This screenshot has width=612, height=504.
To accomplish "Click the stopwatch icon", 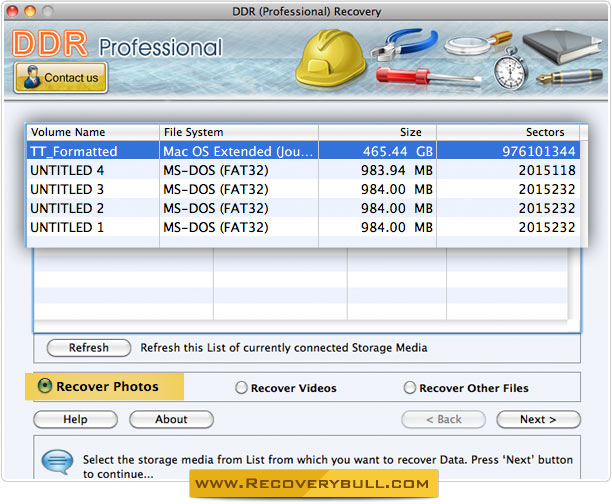I will click(511, 70).
